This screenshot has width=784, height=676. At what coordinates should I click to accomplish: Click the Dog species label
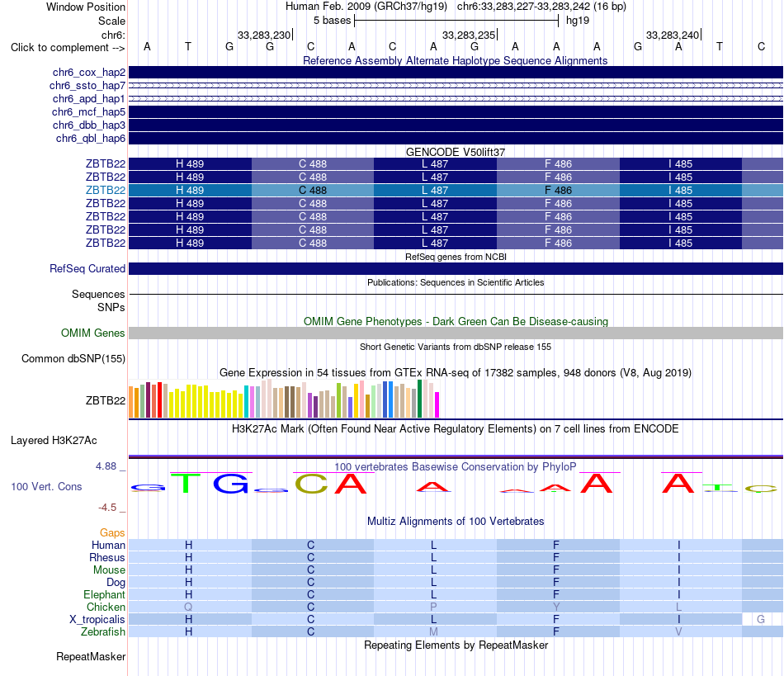[116, 583]
